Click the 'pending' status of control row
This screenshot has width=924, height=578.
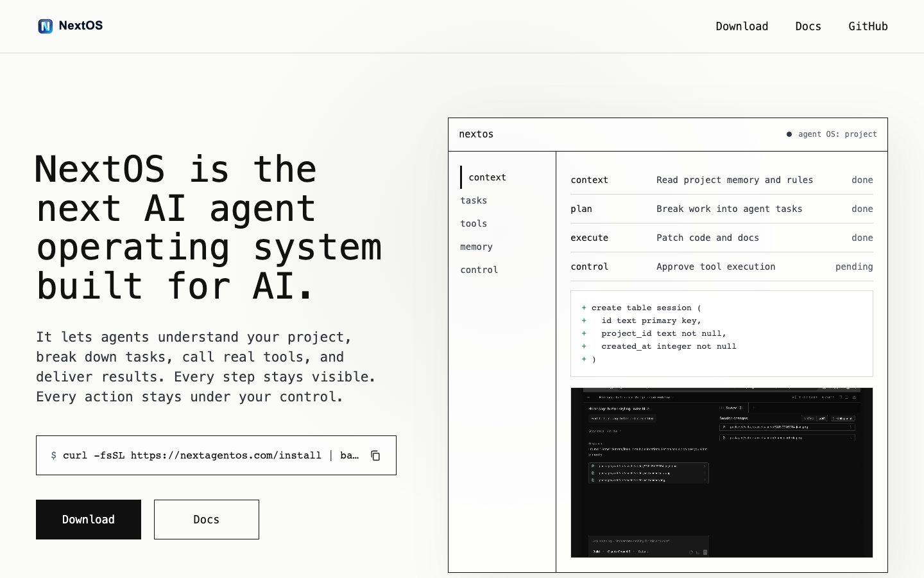(854, 267)
